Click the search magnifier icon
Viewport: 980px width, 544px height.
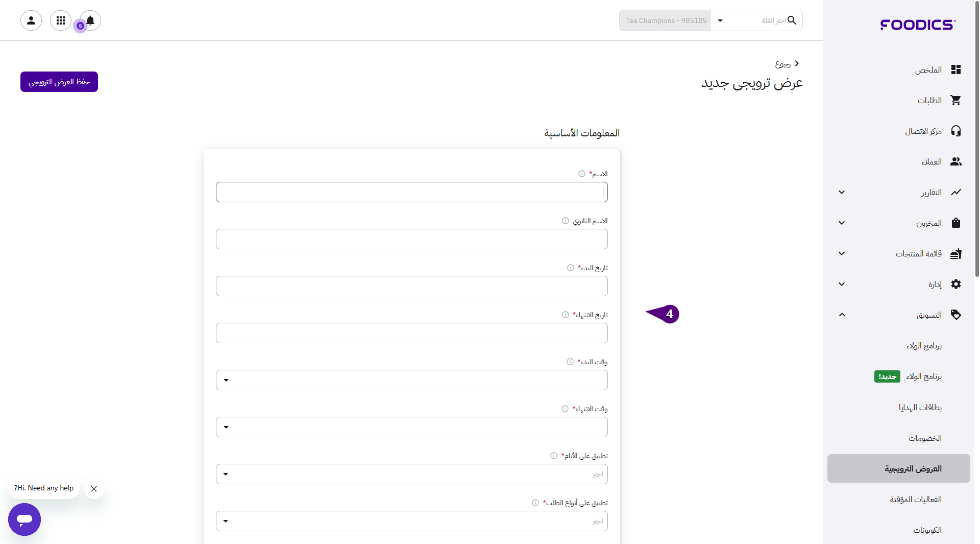[792, 20]
